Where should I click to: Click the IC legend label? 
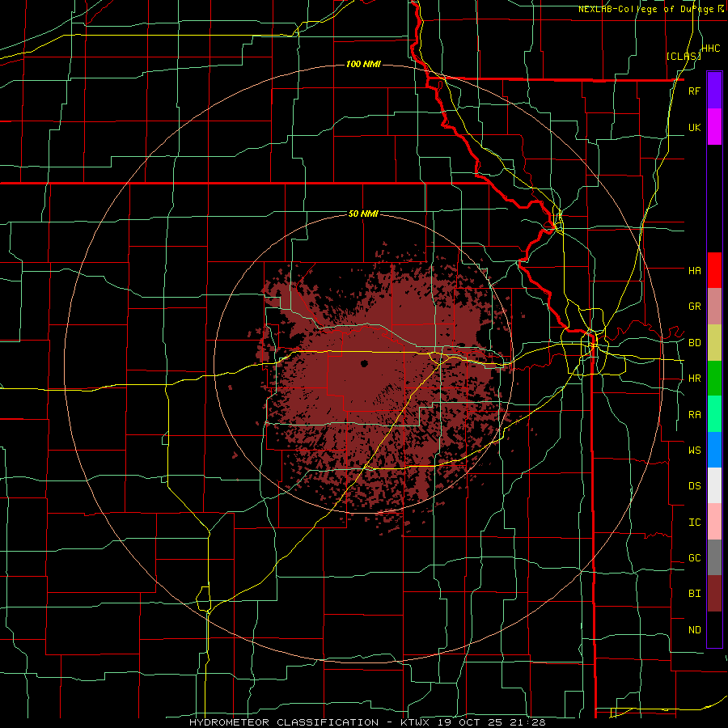694,523
